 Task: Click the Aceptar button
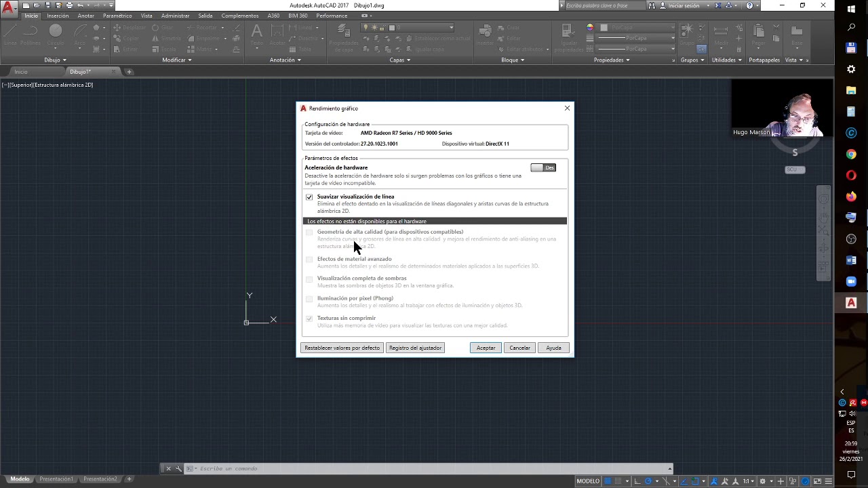(x=486, y=348)
